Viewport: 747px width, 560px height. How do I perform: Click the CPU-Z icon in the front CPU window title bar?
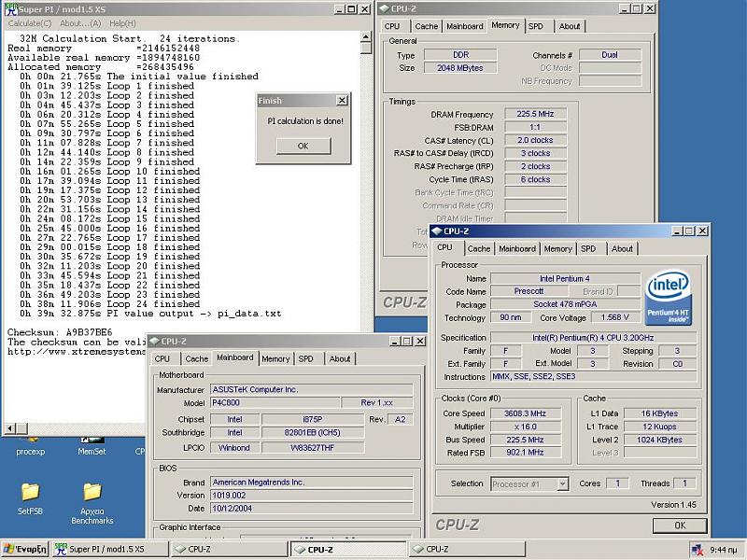click(x=436, y=231)
